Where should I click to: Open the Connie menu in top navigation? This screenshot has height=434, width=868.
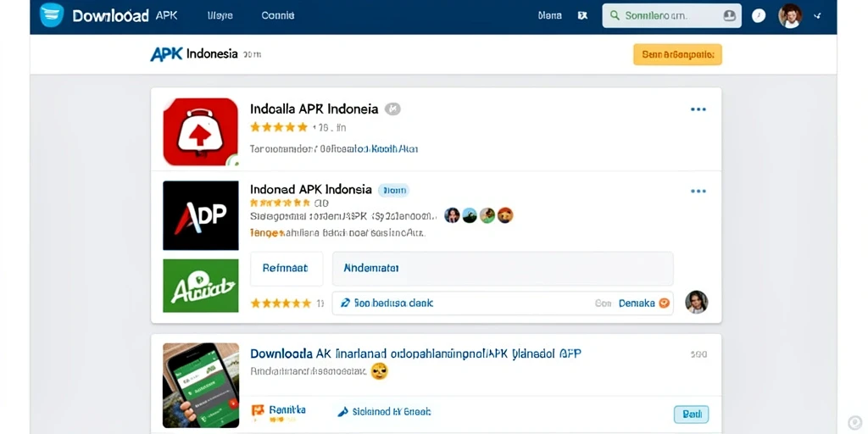pyautogui.click(x=278, y=15)
